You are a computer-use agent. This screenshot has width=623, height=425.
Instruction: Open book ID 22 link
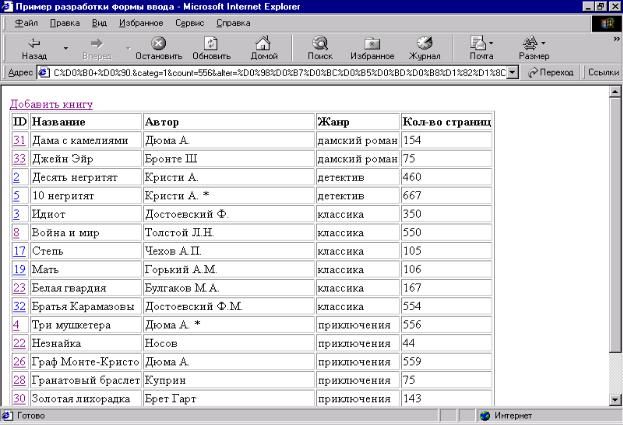19,343
